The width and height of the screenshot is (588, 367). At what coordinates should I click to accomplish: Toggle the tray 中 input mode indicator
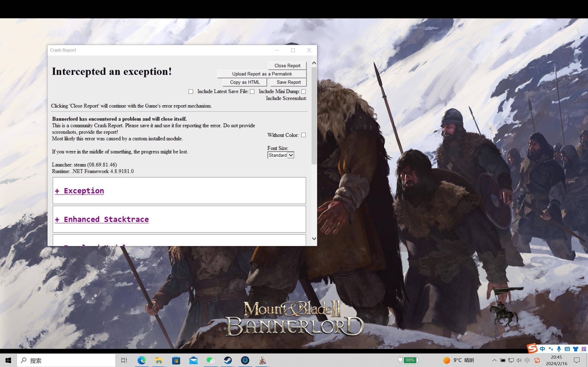pos(527,360)
